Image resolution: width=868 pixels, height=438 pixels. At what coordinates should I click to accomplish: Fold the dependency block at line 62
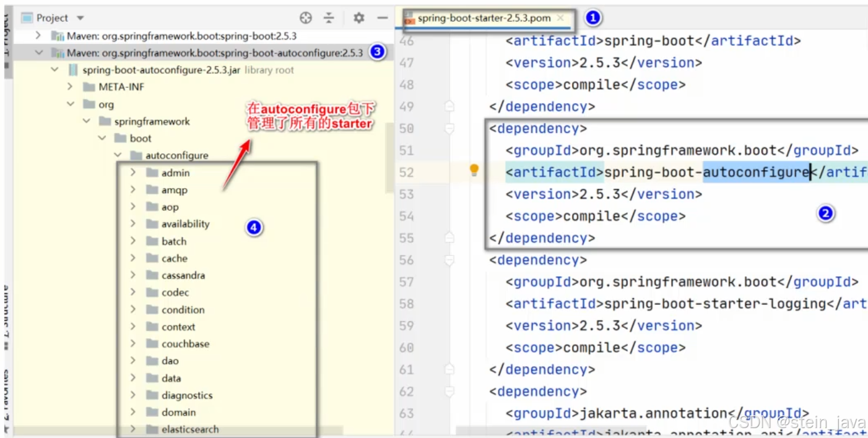tap(449, 392)
